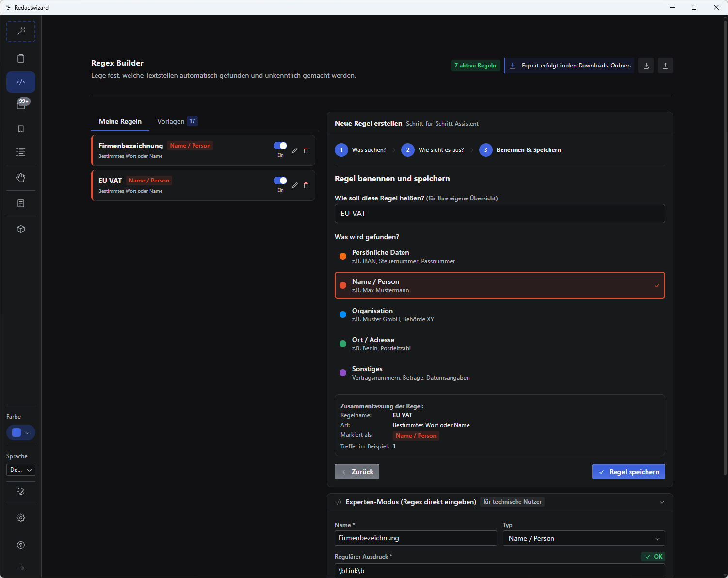Go to step 2 Wie sieht es aus?

click(433, 150)
